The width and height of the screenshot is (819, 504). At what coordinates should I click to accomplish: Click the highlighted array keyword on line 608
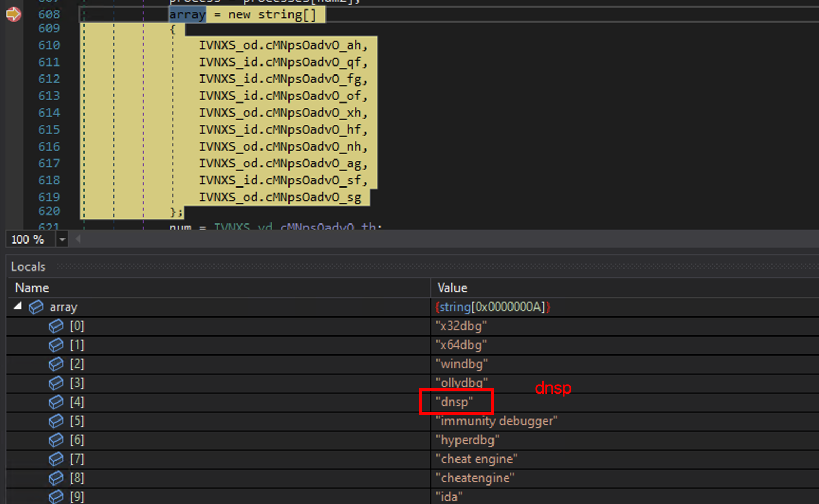tap(188, 15)
